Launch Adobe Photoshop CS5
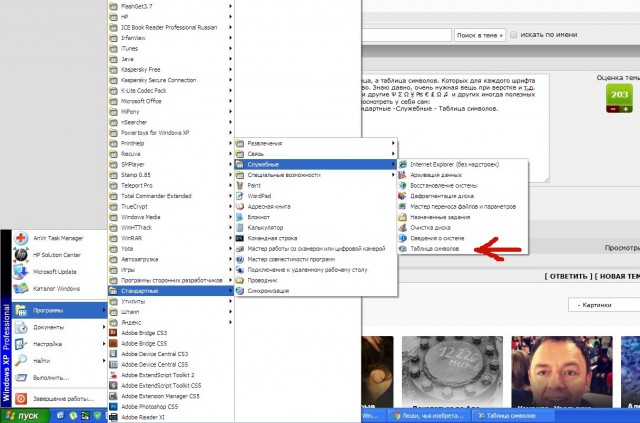Screen dimensions: 640x423 tap(171, 407)
